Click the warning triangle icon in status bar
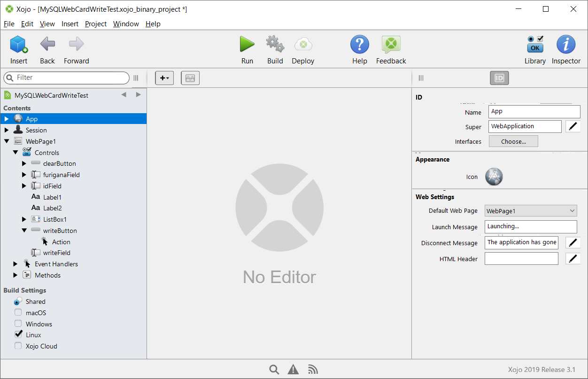 [294, 370]
